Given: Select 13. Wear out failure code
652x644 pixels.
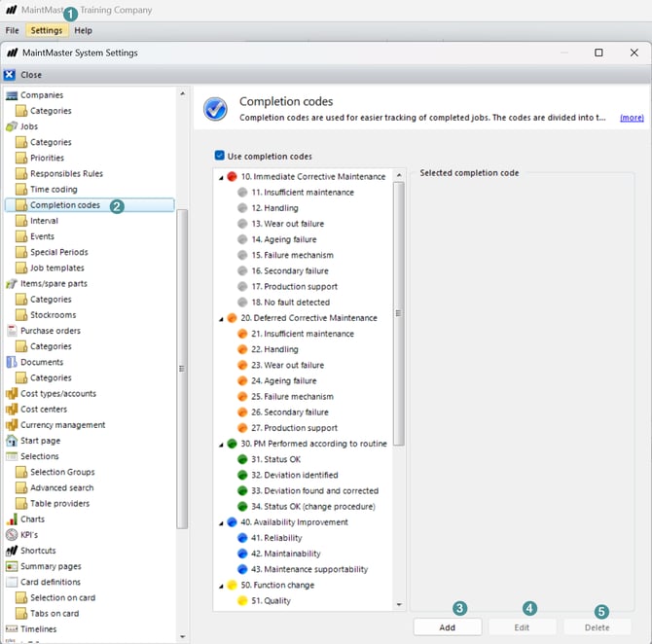Looking at the screenshot, I should pyautogui.click(x=288, y=224).
